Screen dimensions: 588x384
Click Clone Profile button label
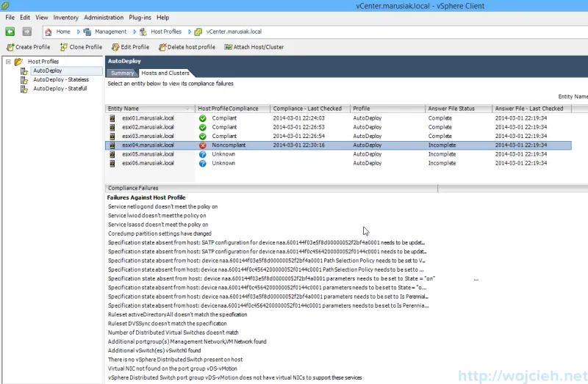[86, 47]
